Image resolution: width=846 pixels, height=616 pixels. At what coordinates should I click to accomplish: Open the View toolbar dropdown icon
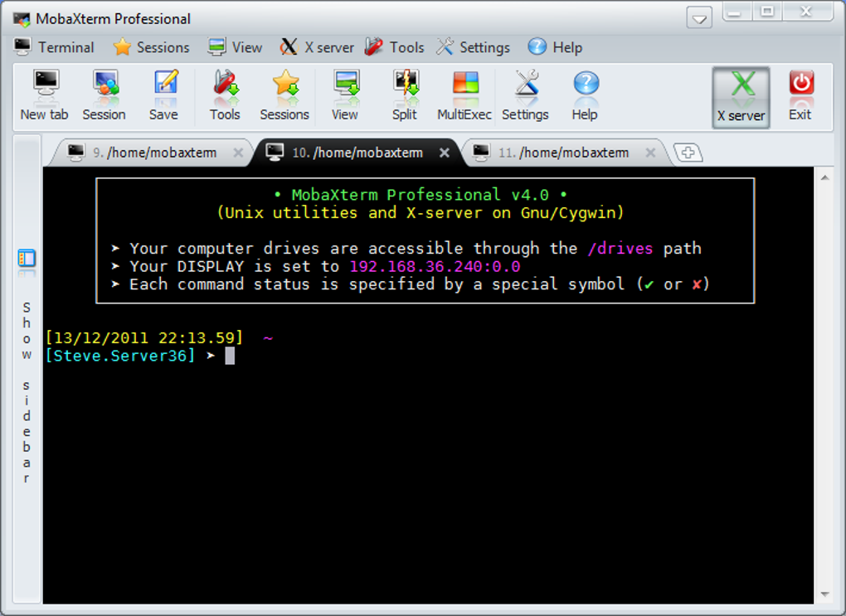(x=345, y=95)
